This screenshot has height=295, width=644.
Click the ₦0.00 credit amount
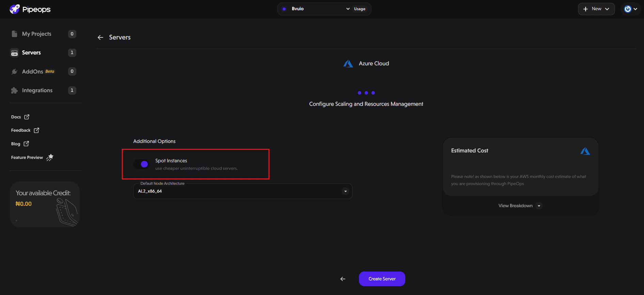(x=23, y=204)
